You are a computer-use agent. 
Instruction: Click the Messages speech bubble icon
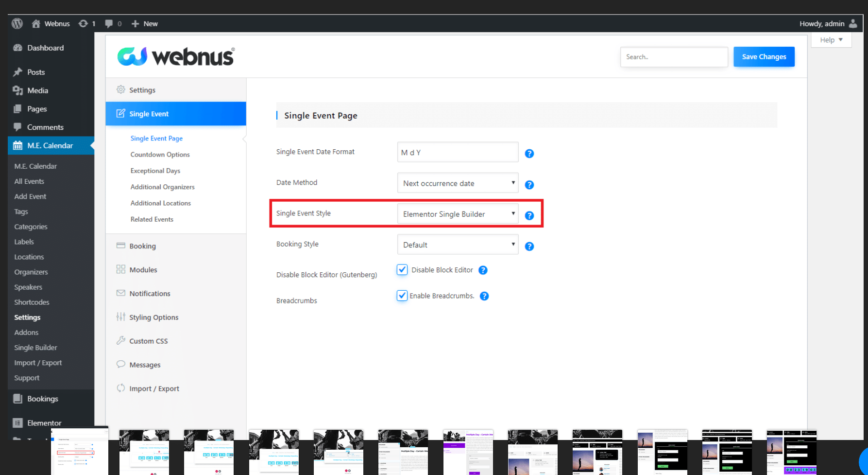[120, 364]
